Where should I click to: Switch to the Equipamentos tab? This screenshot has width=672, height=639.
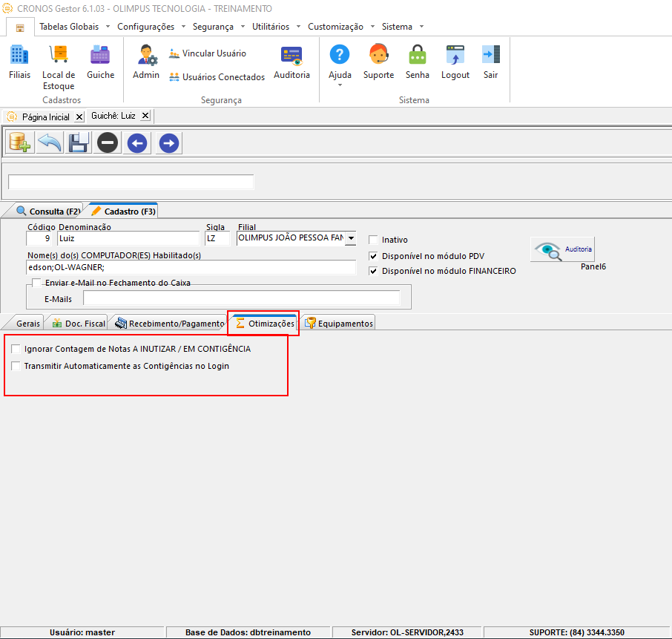coord(338,323)
